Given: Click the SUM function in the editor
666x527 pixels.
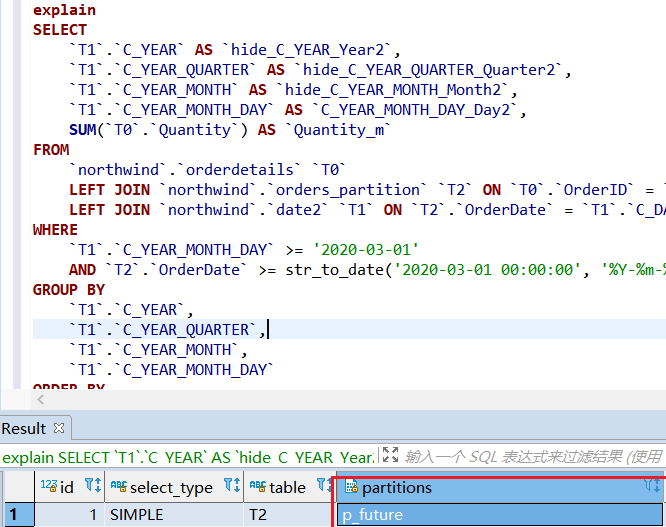Looking at the screenshot, I should click(83, 130).
